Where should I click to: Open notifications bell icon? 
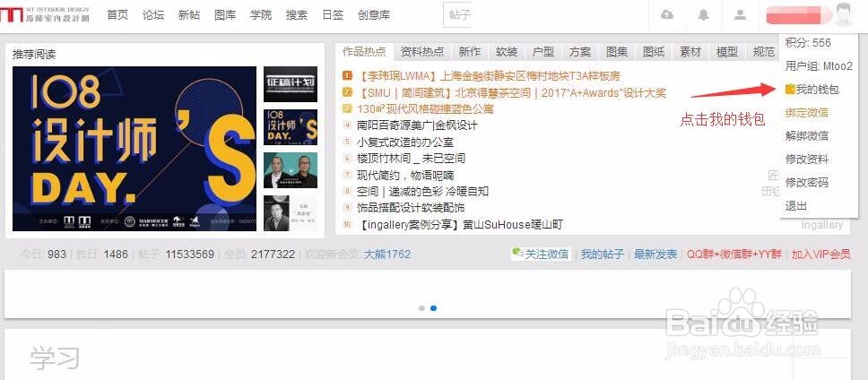coord(703,15)
